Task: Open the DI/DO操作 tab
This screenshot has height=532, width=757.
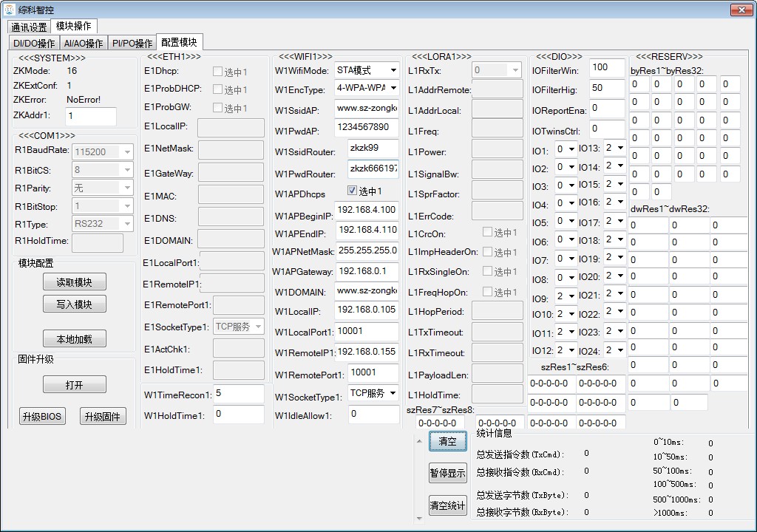Action: (34, 44)
